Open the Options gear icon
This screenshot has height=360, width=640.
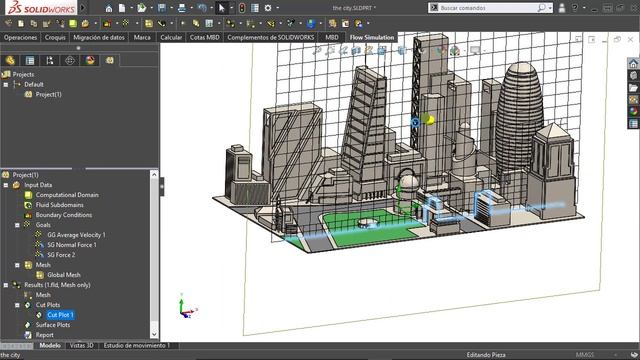(x=268, y=8)
